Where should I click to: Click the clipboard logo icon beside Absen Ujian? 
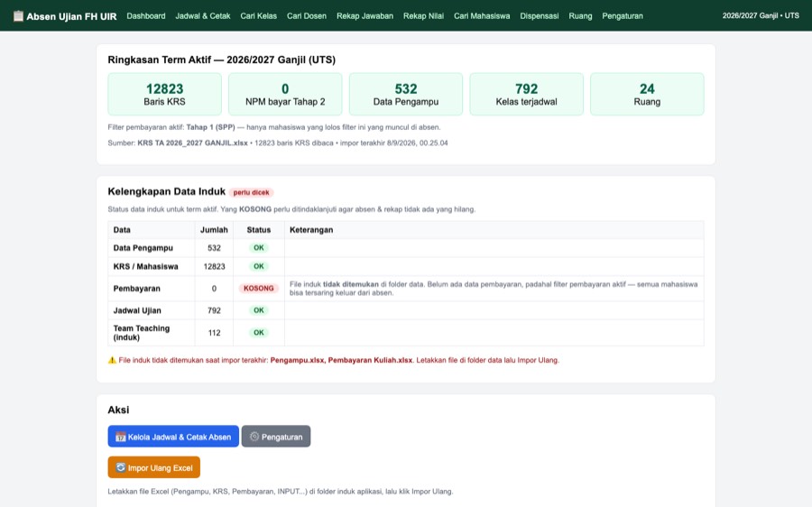18,16
